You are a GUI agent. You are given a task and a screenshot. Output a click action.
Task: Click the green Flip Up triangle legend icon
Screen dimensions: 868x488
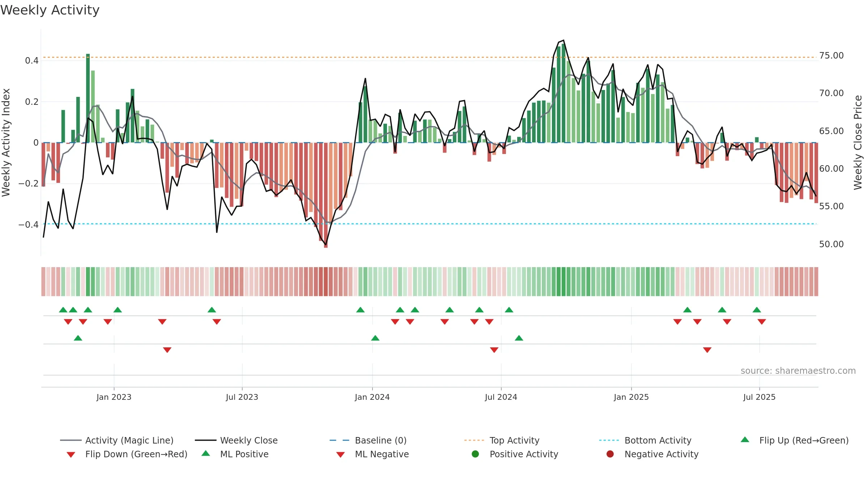click(745, 440)
